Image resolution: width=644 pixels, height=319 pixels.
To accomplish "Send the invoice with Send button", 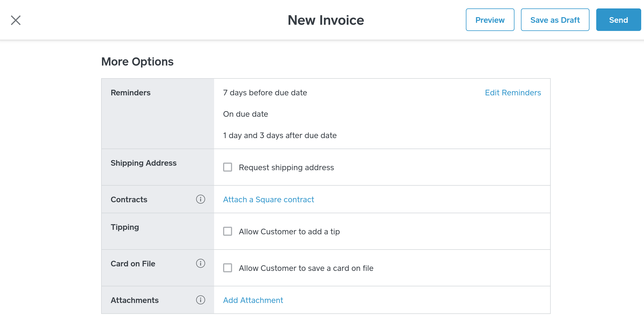I will pos(618,20).
